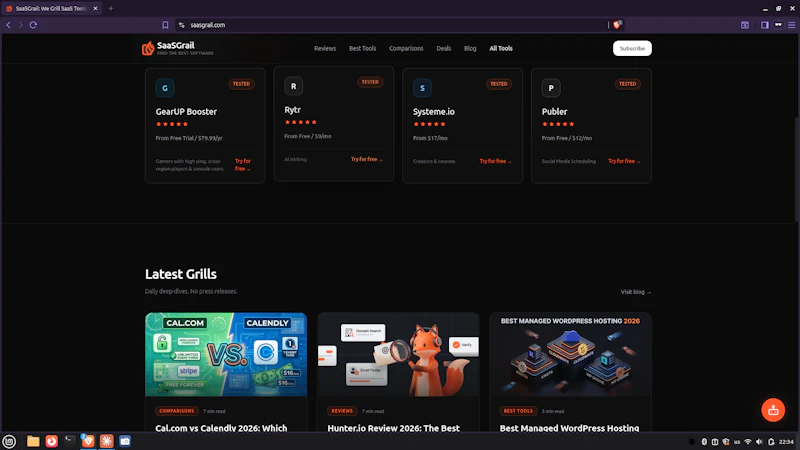Screen dimensions: 800x450
Task: Close the SaaSGrail tab
Action: (x=95, y=9)
